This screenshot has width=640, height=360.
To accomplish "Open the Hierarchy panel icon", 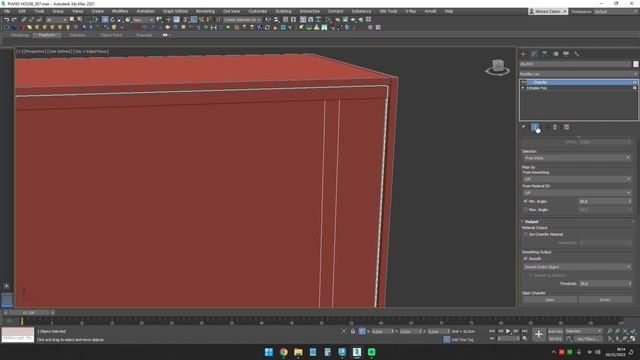I will click(x=545, y=54).
